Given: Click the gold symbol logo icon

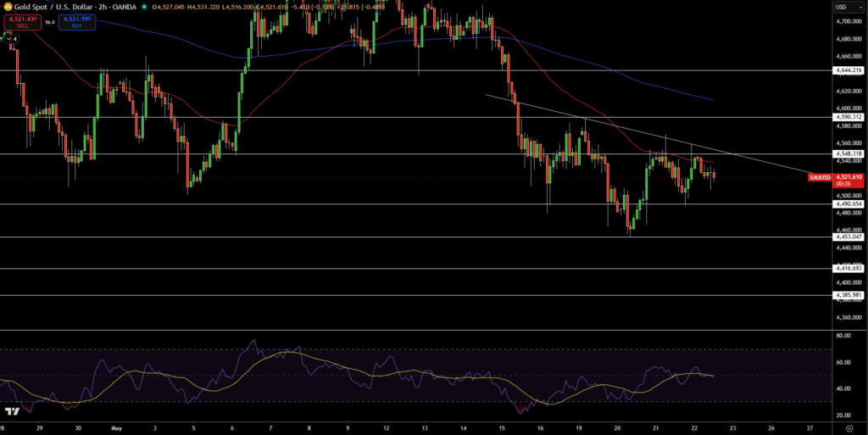Looking at the screenshot, I should [x=8, y=7].
